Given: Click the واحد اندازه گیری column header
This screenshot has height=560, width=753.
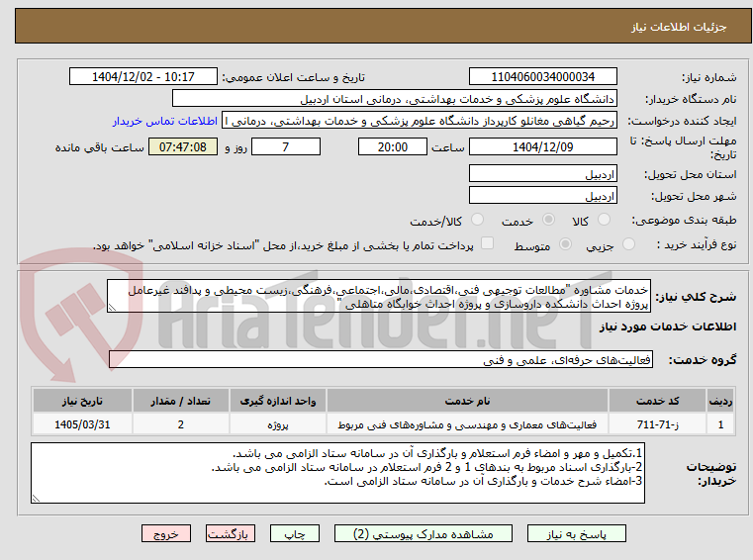Looking at the screenshot, I should 278,401.
